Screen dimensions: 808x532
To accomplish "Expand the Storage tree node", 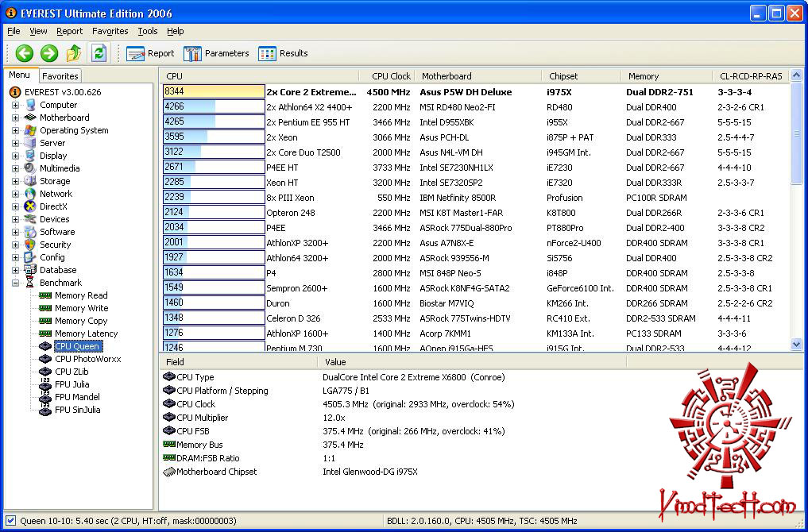I will (15, 181).
